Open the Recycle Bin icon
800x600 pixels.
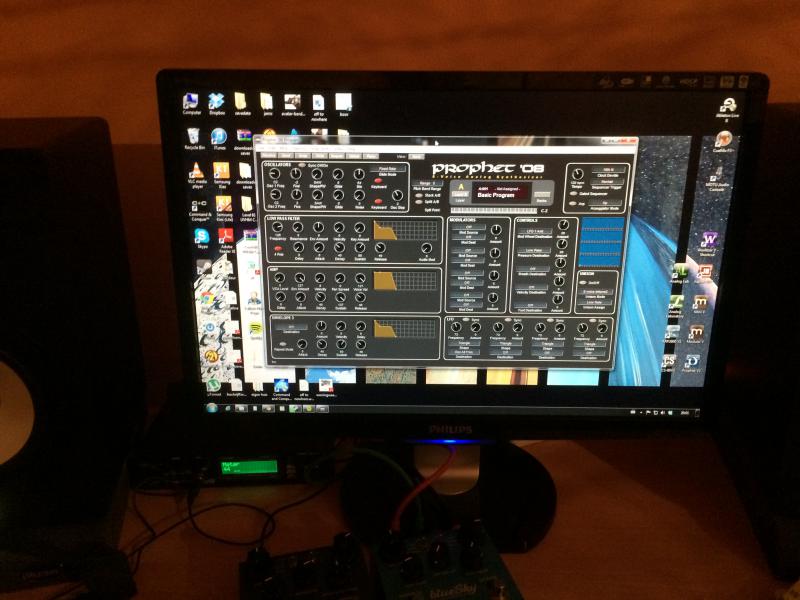point(194,139)
